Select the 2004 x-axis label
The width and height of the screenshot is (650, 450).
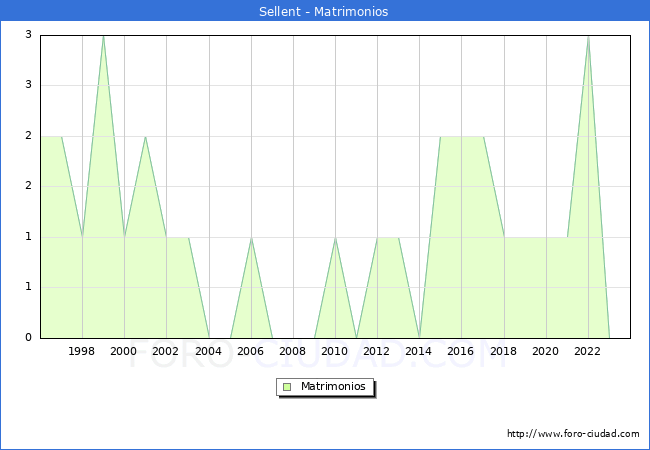pos(209,351)
